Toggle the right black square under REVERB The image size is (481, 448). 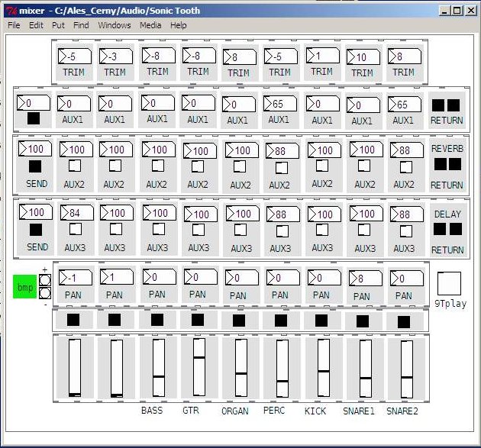coord(455,164)
